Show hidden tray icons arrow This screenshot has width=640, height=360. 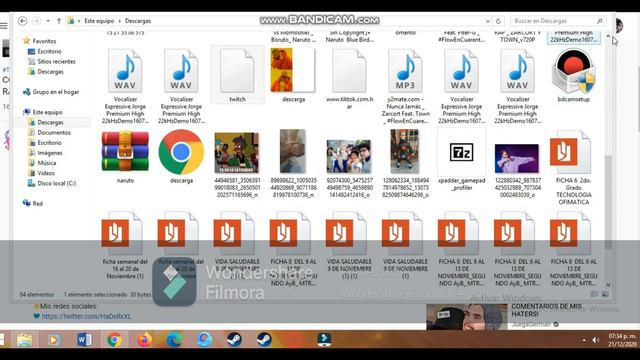584,340
